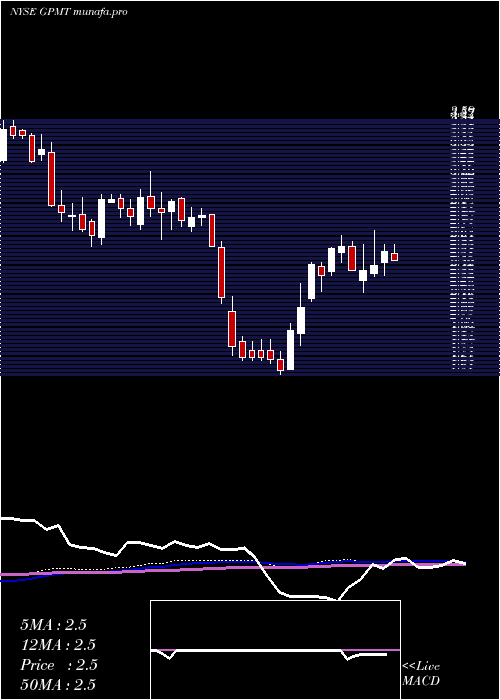The image size is (500, 700).
Task: Click the NYSE GPMT munafa.pro title text
Action: (69, 12)
